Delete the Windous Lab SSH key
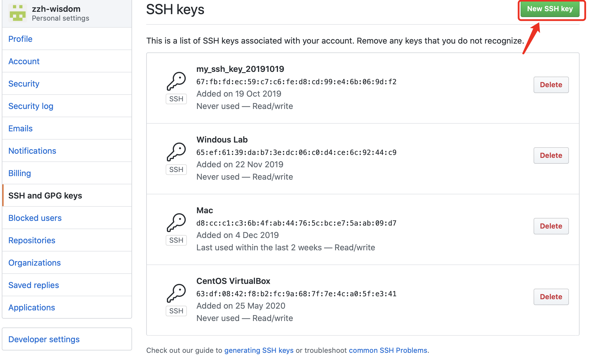Viewport: 589px width, 364px height. (551, 155)
